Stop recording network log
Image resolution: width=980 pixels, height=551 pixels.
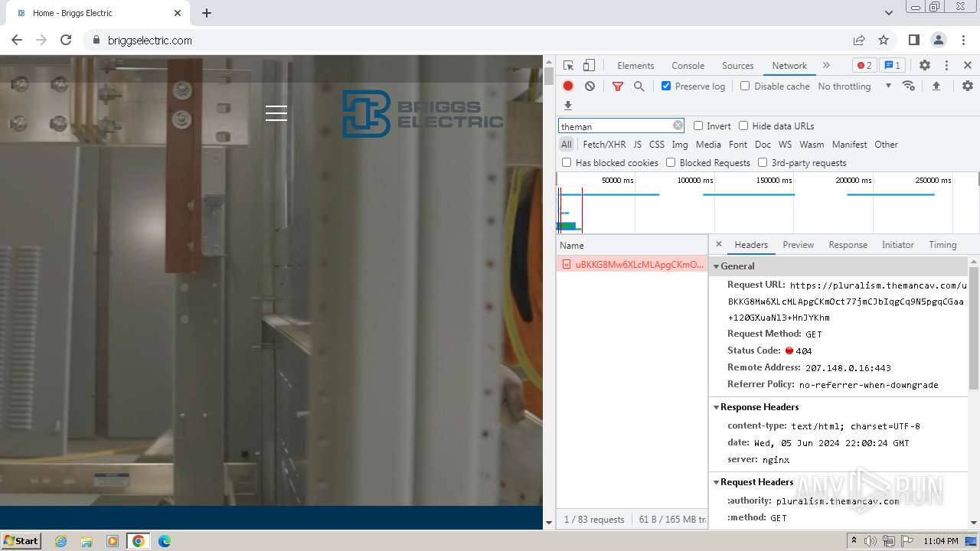[568, 86]
